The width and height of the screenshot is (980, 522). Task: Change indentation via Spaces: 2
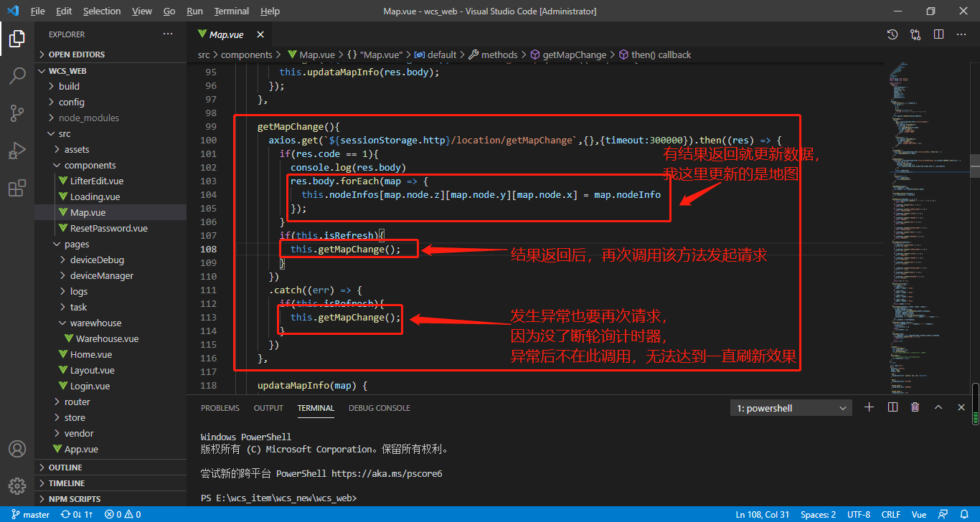click(x=818, y=514)
